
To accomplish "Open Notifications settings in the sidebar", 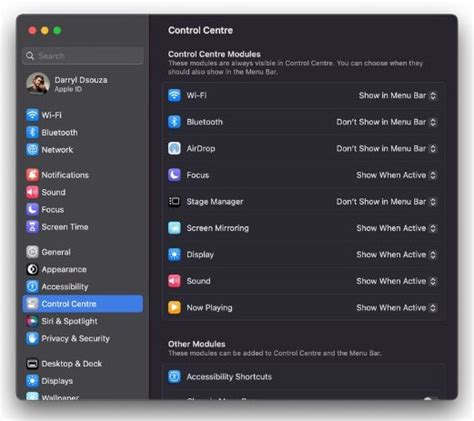I will pyautogui.click(x=83, y=175).
